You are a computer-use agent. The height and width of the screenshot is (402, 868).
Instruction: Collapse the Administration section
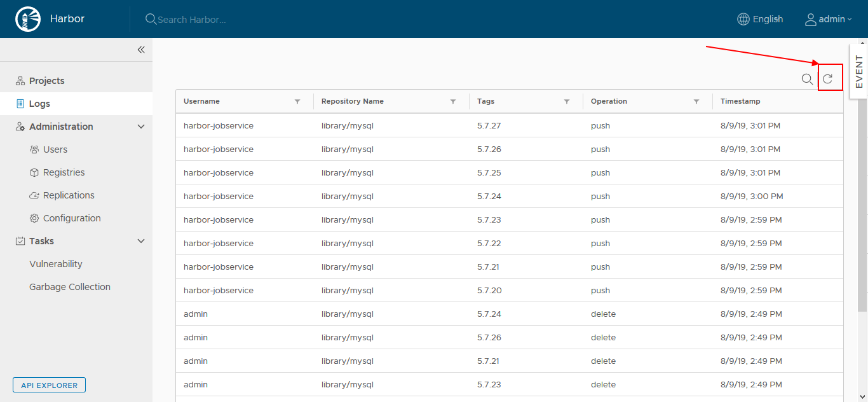point(141,126)
